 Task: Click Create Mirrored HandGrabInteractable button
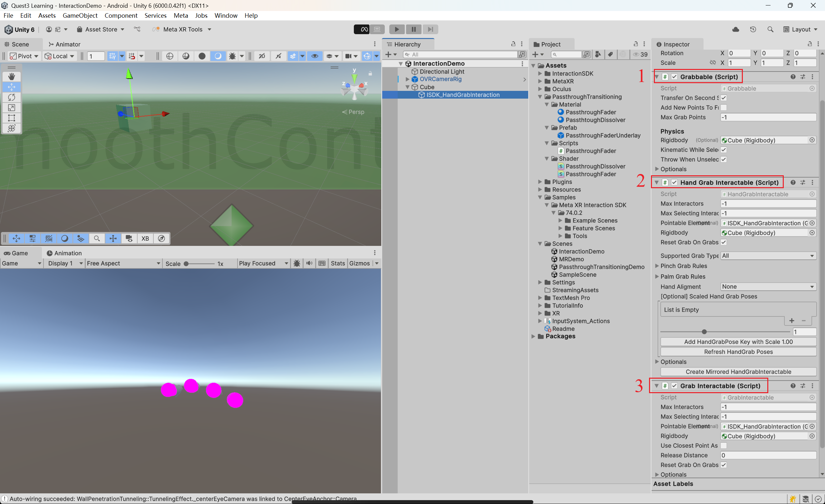click(738, 372)
